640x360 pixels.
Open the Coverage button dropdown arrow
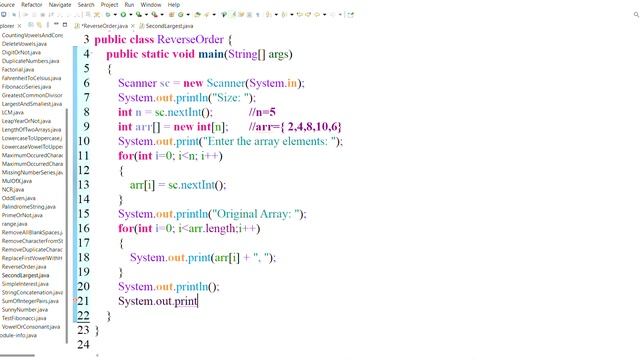(x=146, y=15)
